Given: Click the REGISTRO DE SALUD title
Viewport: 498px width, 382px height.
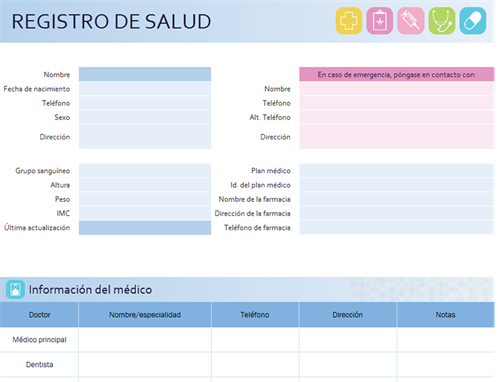Looking at the screenshot, I should click(111, 21).
